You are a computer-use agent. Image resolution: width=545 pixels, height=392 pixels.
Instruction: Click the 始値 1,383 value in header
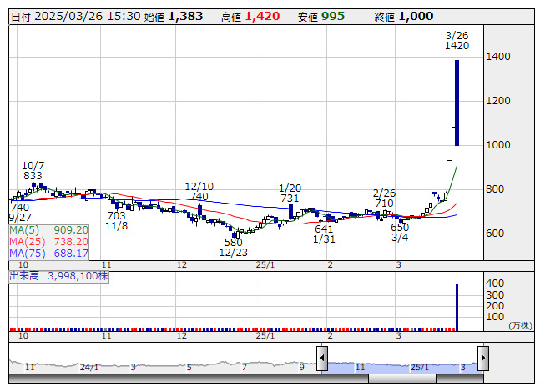point(174,17)
